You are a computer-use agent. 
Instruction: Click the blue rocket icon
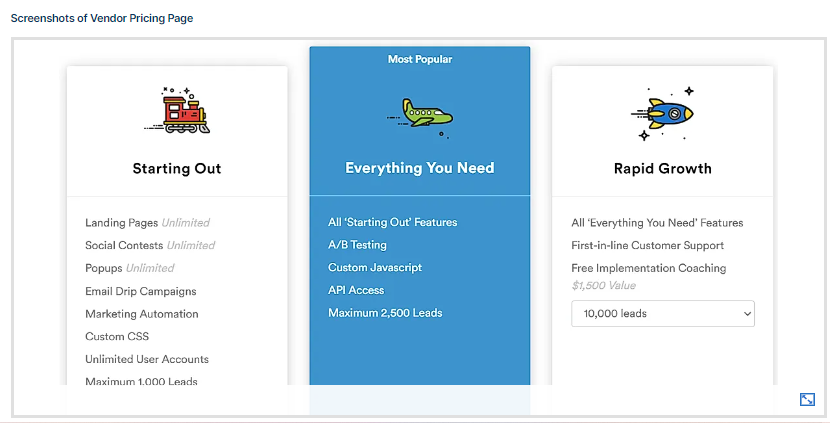[663, 112]
